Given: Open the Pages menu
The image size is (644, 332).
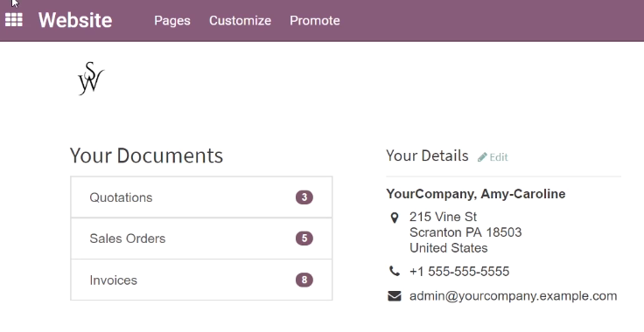Looking at the screenshot, I should [172, 20].
